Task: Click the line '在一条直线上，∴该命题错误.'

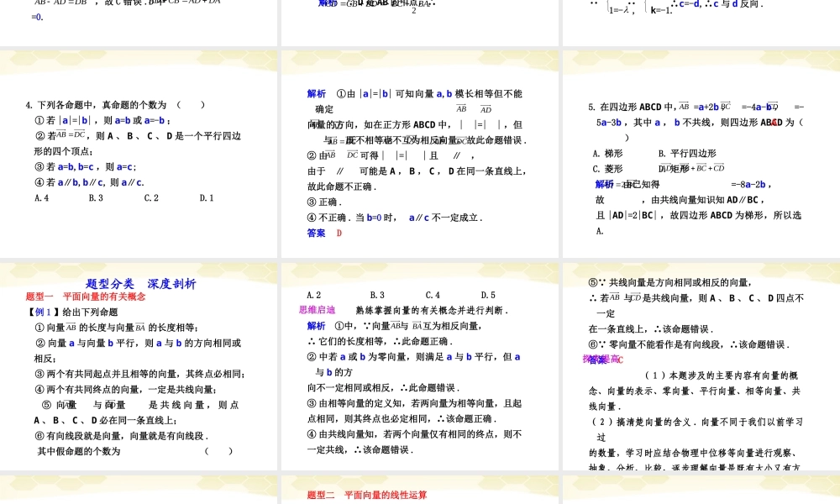Action: click(651, 328)
